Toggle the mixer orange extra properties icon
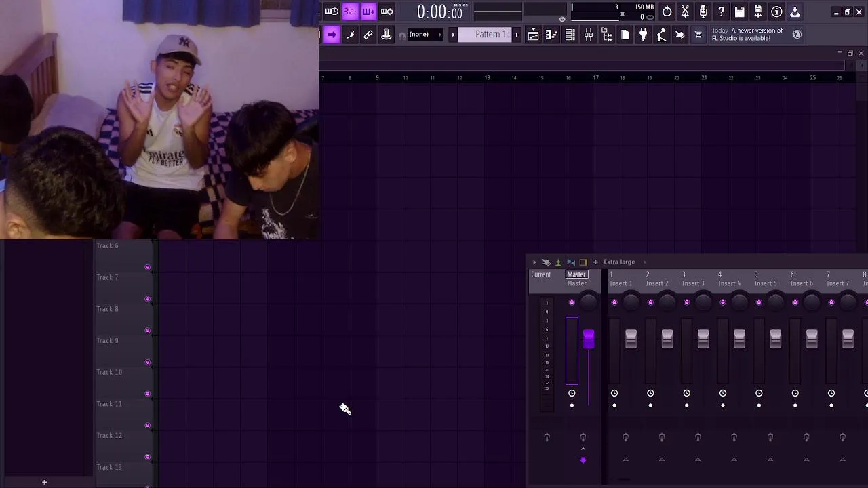This screenshot has width=868, height=488. point(583,262)
